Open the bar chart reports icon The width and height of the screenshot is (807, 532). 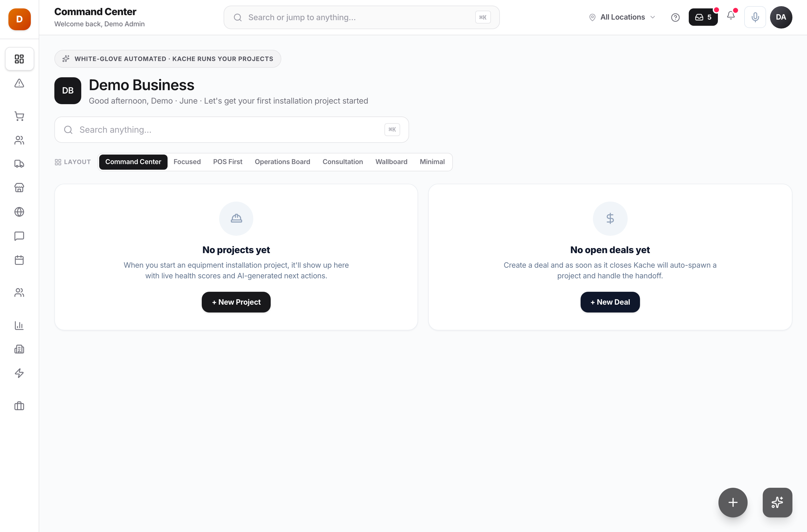tap(19, 326)
